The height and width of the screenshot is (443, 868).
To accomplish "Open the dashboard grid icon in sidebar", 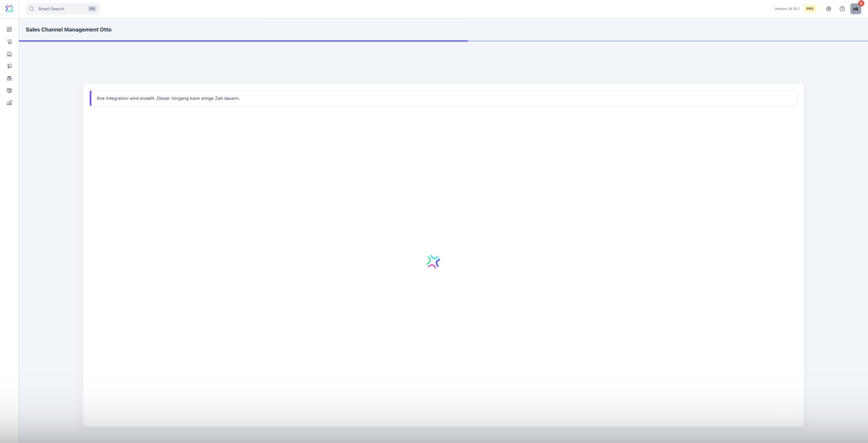I will click(x=9, y=30).
